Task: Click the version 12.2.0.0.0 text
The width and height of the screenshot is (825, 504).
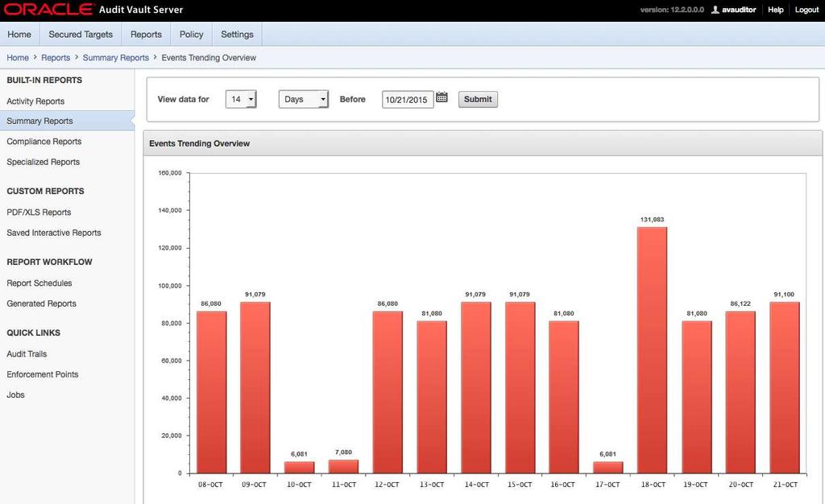Action: pos(672,10)
